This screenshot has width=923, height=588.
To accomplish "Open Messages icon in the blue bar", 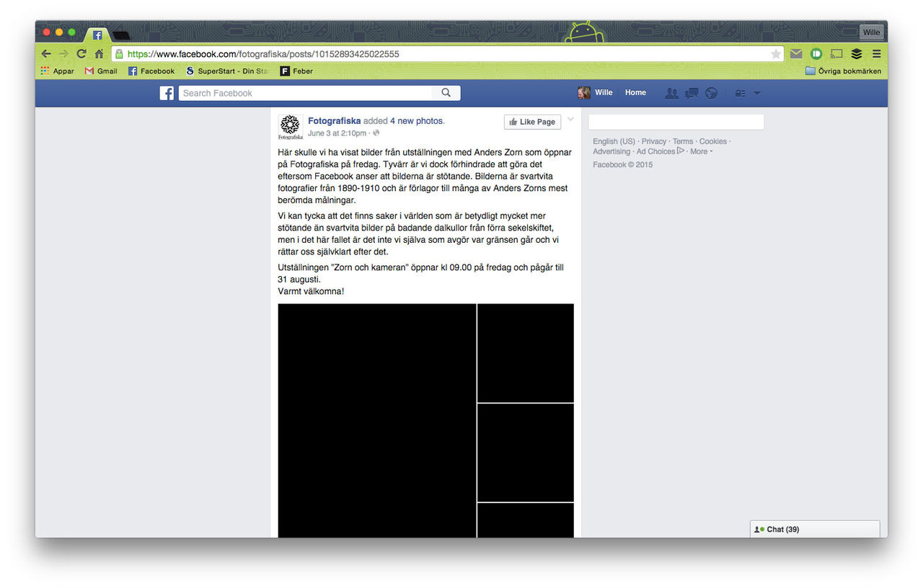I will click(x=692, y=93).
